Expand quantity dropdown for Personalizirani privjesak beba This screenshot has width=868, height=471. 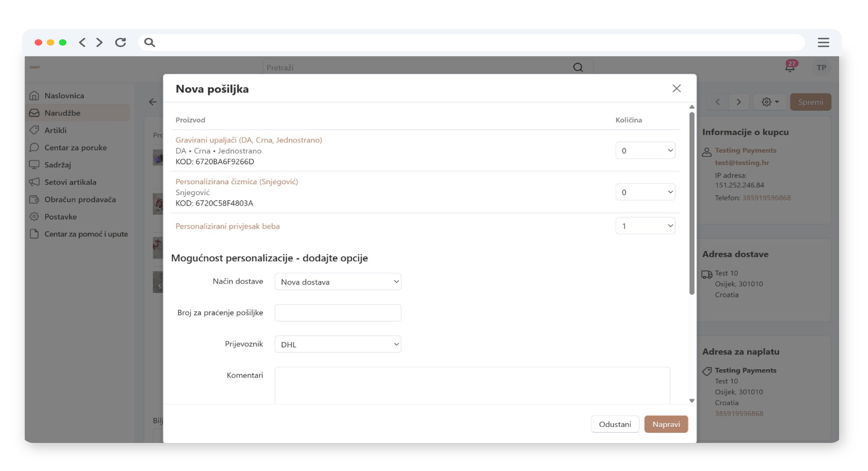click(x=645, y=226)
